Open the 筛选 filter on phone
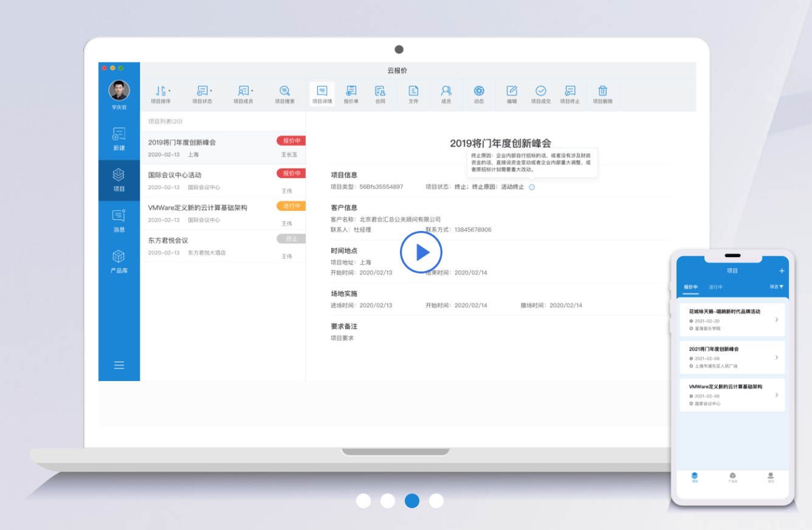Viewport: 812px width, 530px height. pos(777,286)
